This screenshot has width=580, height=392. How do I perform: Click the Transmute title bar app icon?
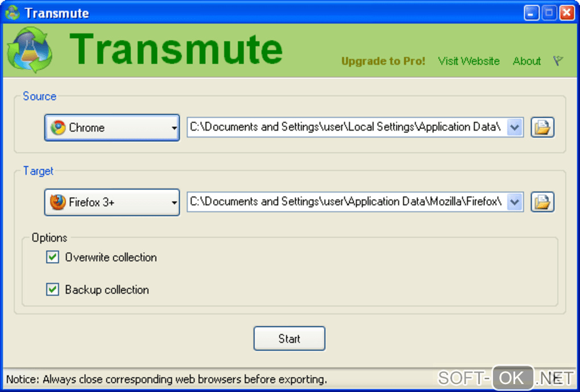click(x=12, y=13)
